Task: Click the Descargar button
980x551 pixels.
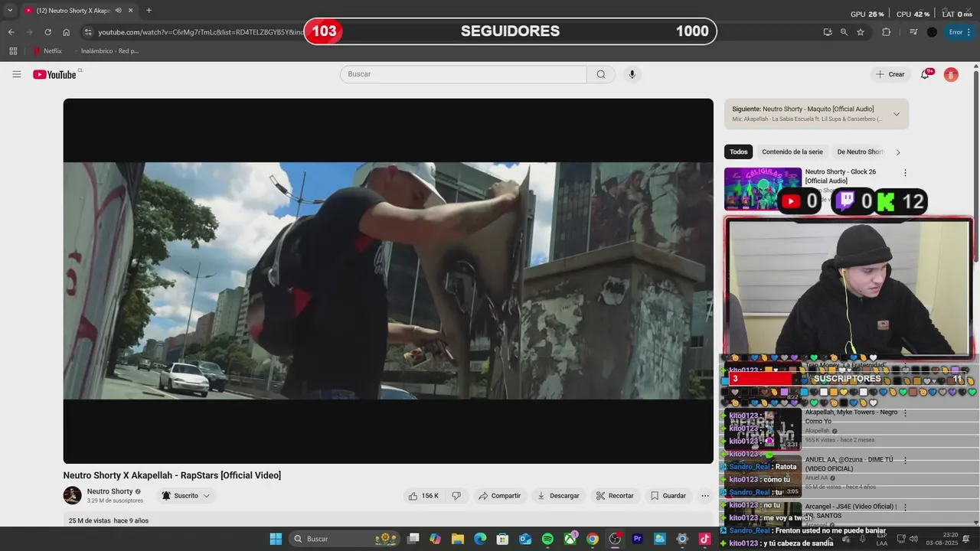Action: [558, 496]
